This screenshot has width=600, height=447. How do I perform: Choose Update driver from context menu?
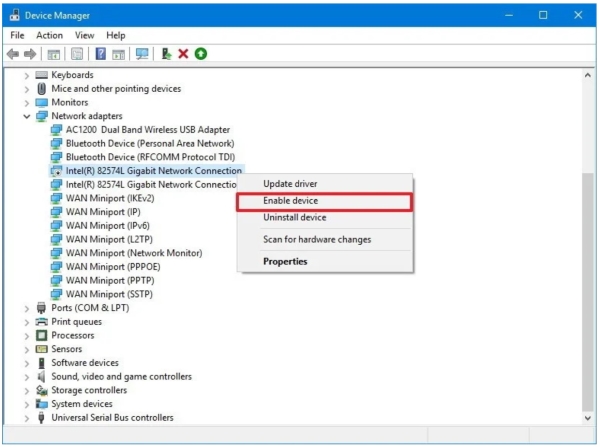coord(325,184)
